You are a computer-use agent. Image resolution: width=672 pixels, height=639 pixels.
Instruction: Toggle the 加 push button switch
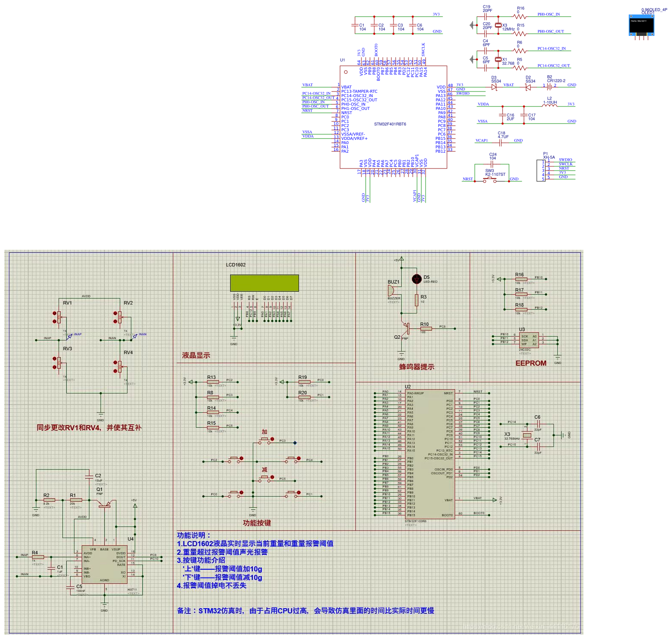coord(266,440)
